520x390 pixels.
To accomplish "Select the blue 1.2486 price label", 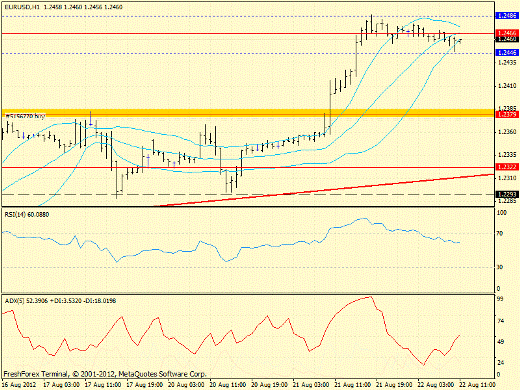I will tap(507, 15).
